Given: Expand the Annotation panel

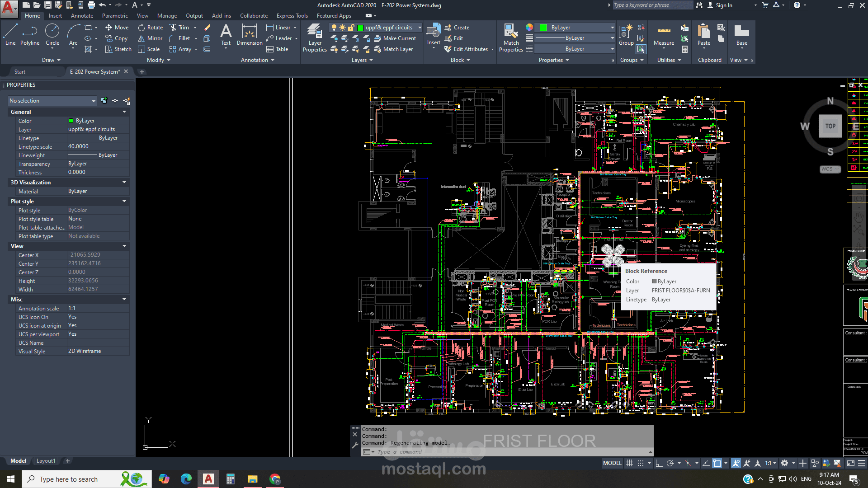Looking at the screenshot, I should click(258, 60).
